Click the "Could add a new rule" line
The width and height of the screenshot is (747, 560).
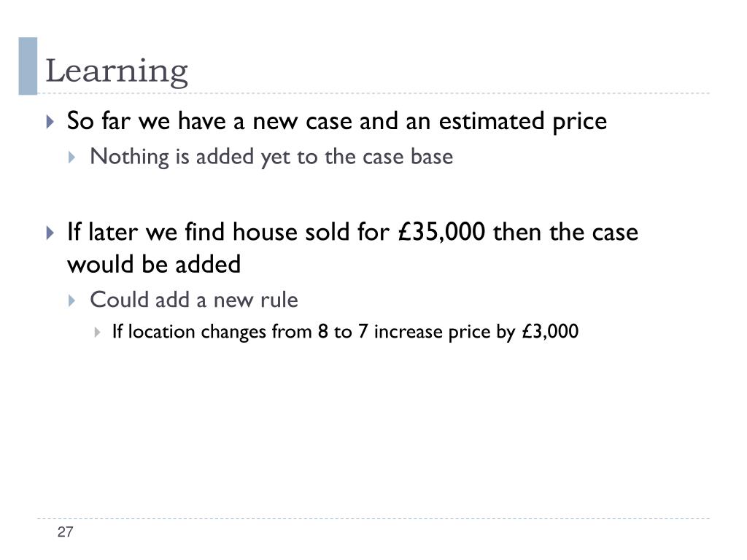pyautogui.click(x=194, y=300)
